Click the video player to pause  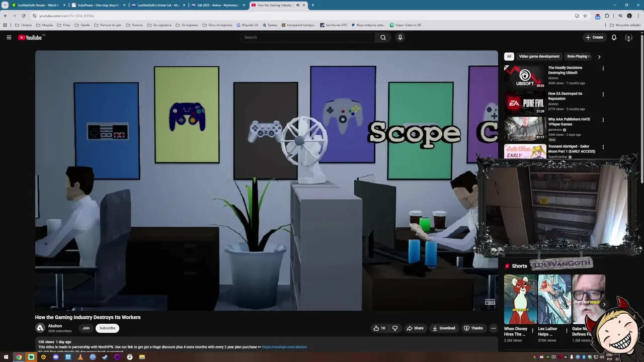tap(266, 180)
